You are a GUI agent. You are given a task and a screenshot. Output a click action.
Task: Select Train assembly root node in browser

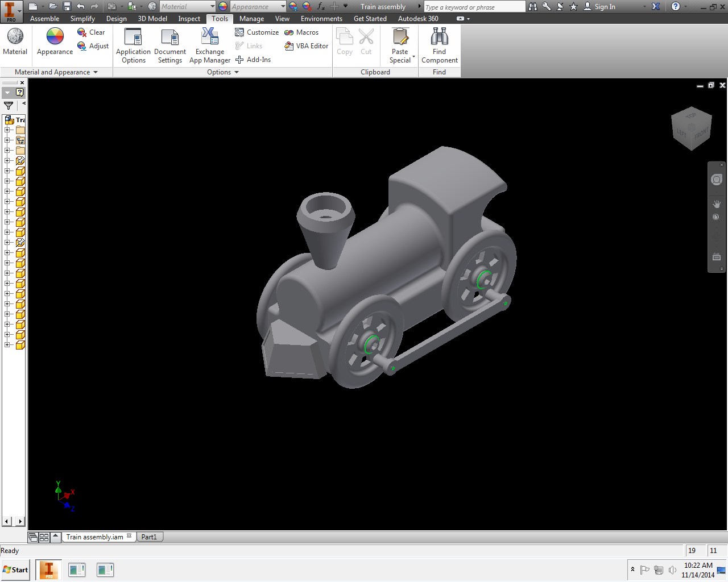pyautogui.click(x=15, y=120)
